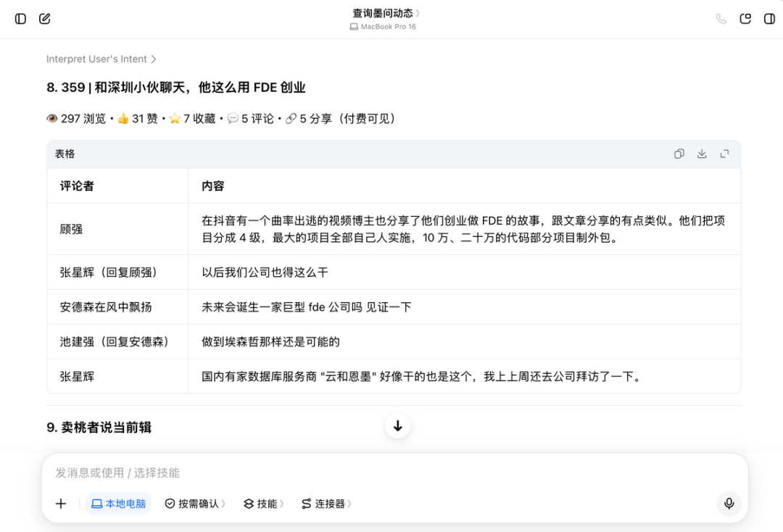Toggle the right sidebar panel icon
This screenshot has height=532, width=783.
coord(769,19)
